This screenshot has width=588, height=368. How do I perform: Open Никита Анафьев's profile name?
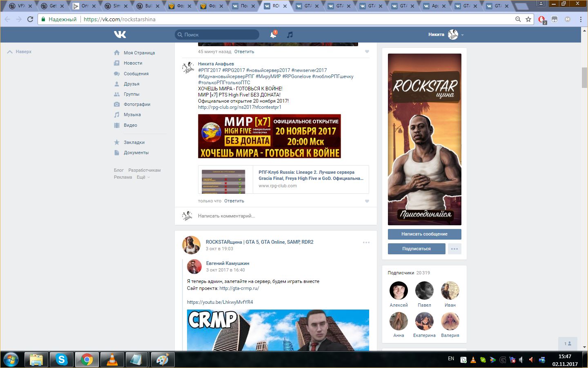click(216, 64)
